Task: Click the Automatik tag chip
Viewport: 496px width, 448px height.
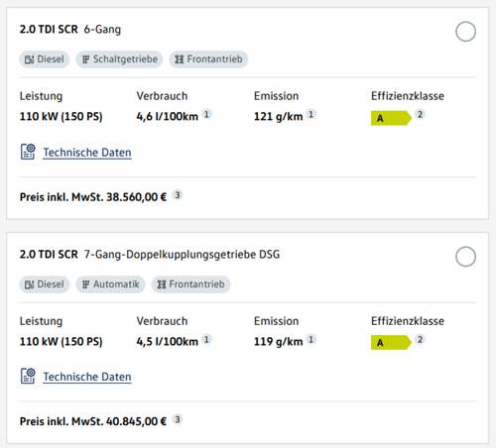Action: [x=110, y=284]
